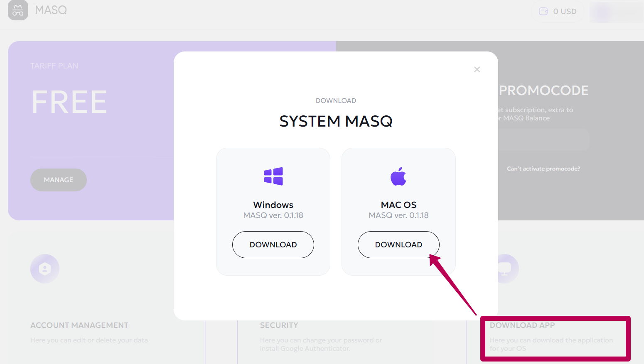Close the download dialog

[x=477, y=69]
